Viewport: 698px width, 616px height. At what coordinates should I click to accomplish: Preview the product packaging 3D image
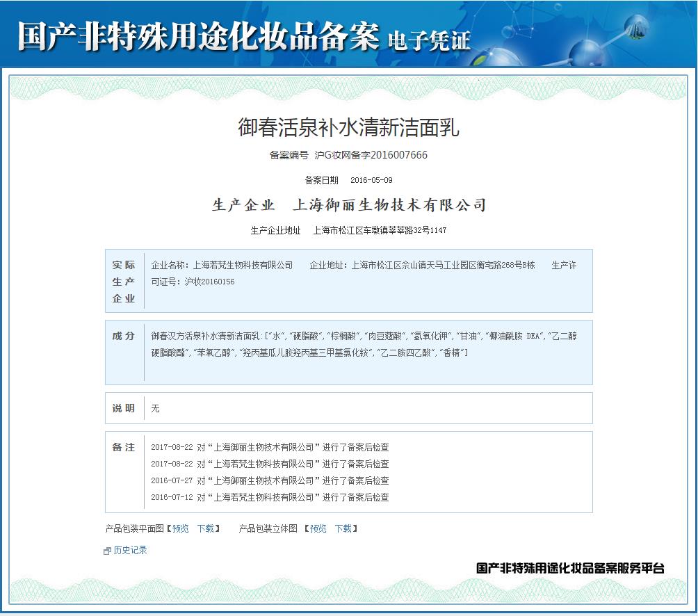[318, 528]
